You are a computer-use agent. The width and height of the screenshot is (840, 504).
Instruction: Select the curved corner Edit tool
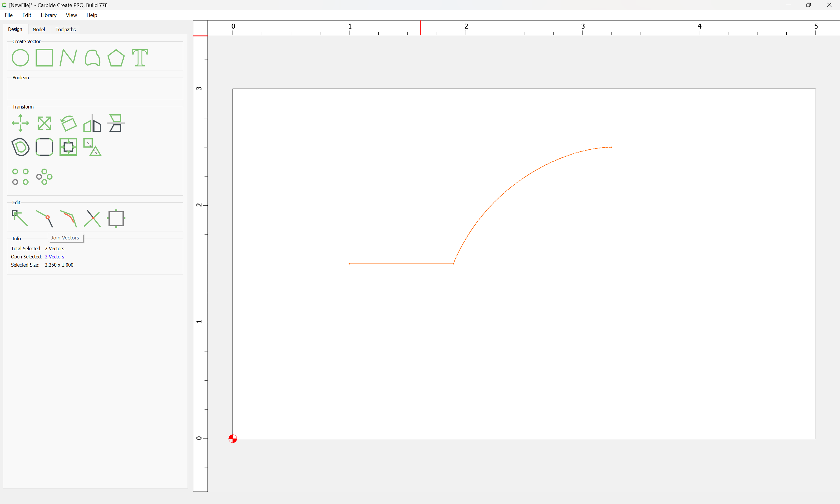(x=68, y=218)
